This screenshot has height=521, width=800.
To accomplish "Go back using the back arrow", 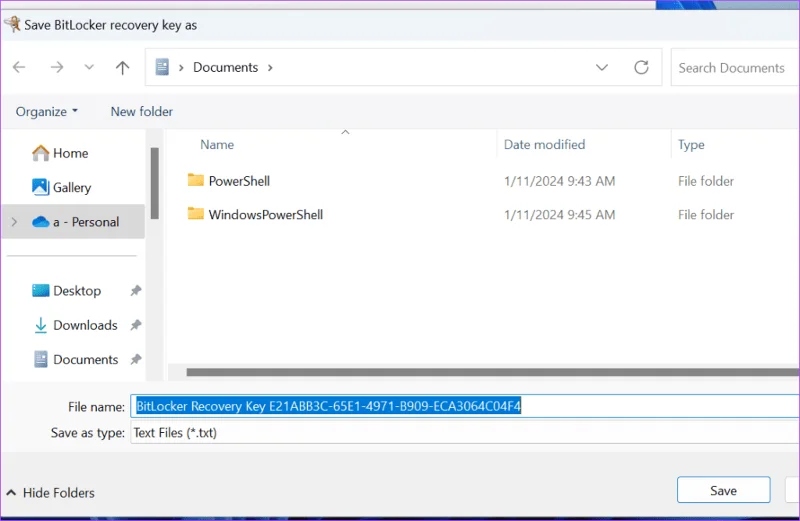I will [x=19, y=67].
